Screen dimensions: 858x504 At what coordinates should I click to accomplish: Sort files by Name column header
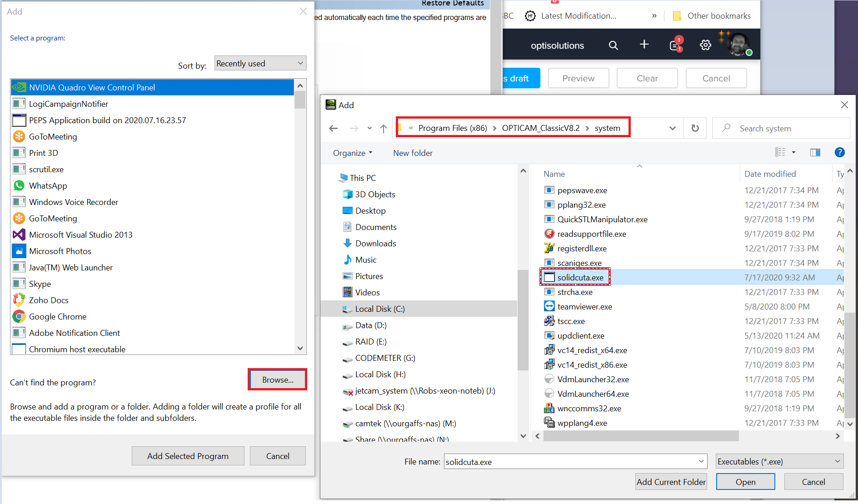(554, 174)
